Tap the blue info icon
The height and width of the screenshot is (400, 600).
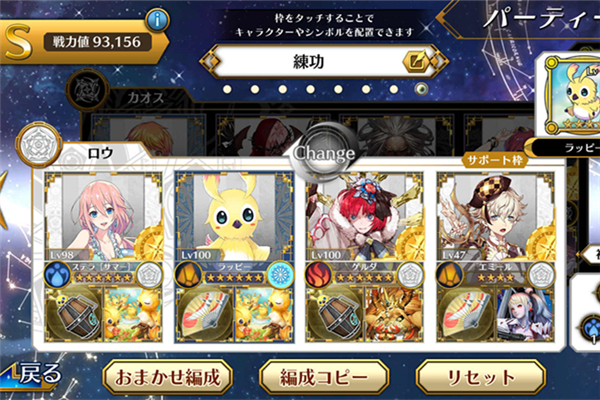(157, 20)
